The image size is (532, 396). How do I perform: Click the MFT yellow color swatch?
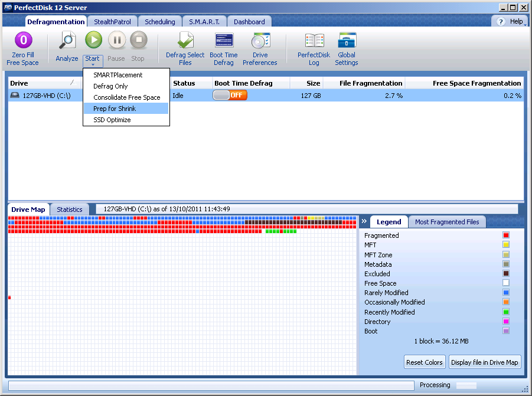506,244
